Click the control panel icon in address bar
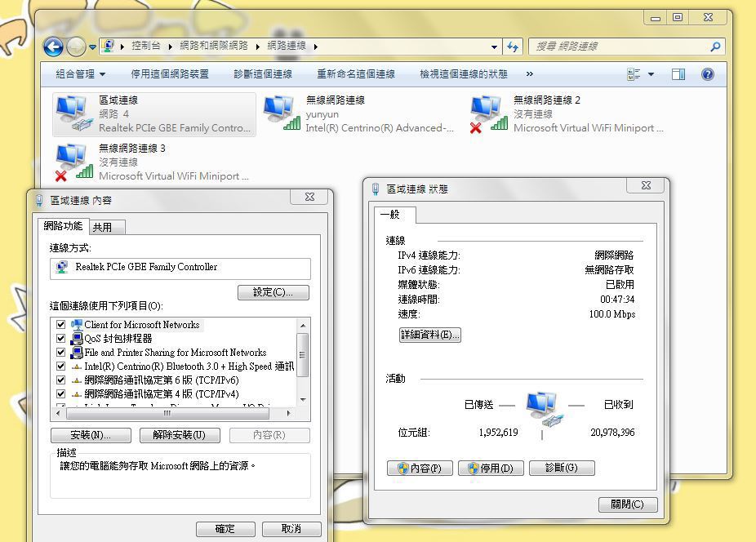This screenshot has height=542, width=756. (109, 47)
